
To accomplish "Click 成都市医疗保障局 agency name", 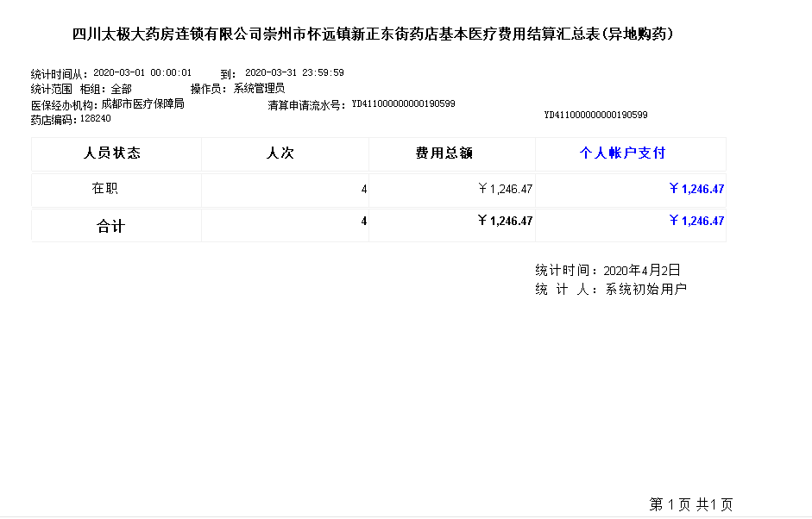I will pos(143,104).
